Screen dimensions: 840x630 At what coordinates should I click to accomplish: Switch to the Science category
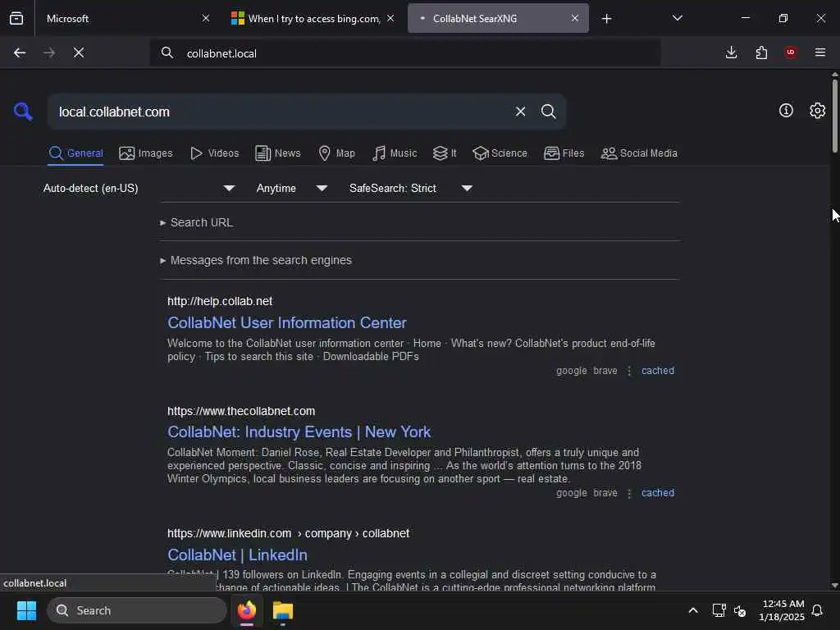(x=500, y=153)
